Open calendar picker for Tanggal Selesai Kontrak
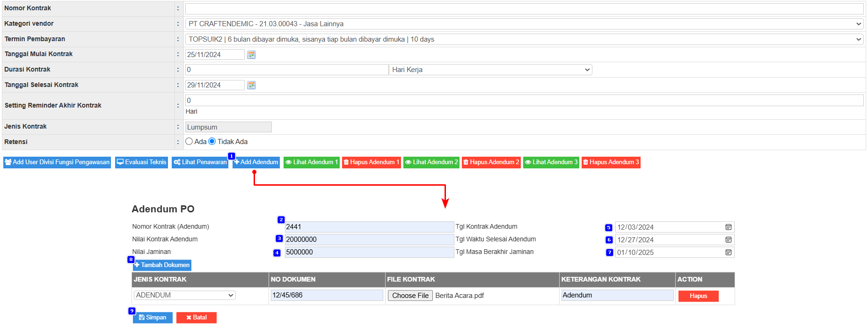Viewport: 868px width, 326px height. (x=251, y=85)
